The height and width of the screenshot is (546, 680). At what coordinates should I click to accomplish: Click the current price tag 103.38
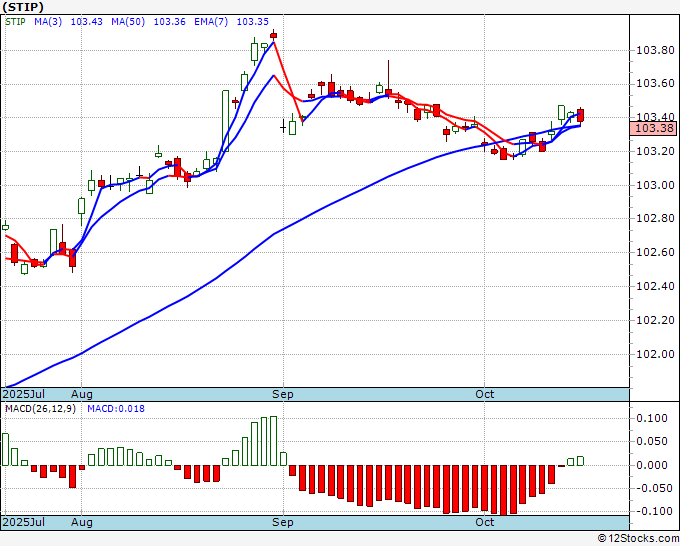[x=654, y=128]
